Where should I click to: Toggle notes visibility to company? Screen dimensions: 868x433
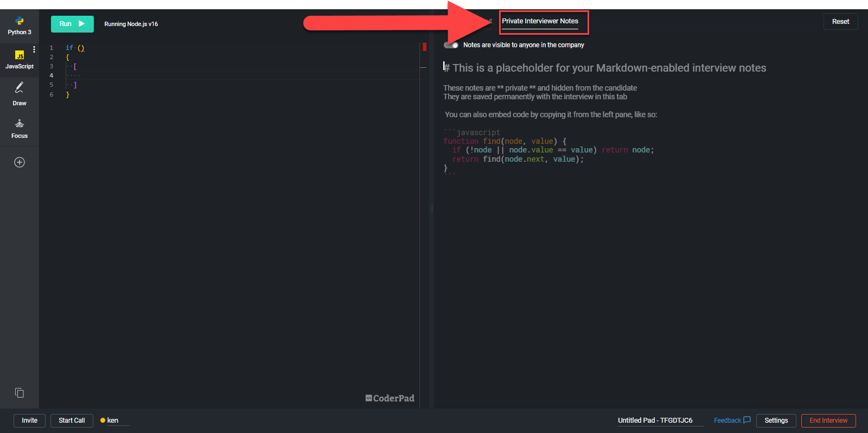(451, 45)
